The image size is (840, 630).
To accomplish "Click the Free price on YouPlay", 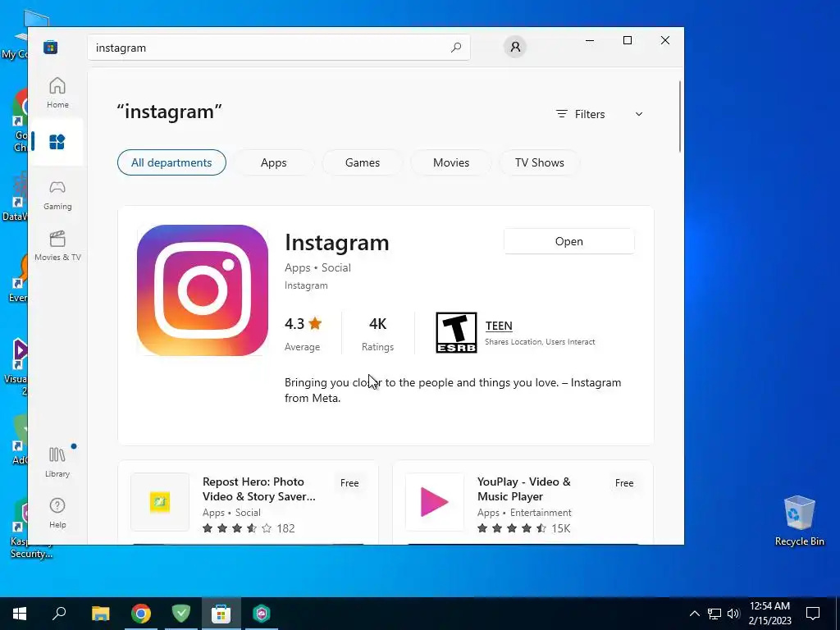I will coord(624,482).
